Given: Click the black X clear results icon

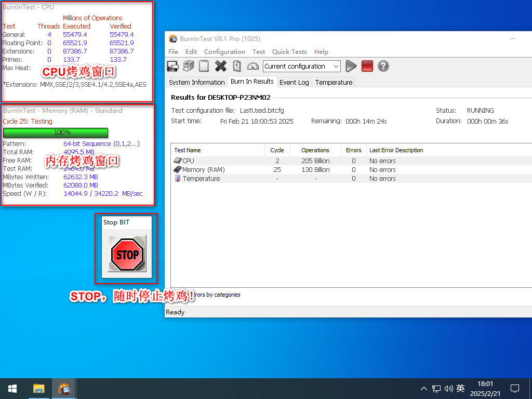Looking at the screenshot, I should point(221,66).
